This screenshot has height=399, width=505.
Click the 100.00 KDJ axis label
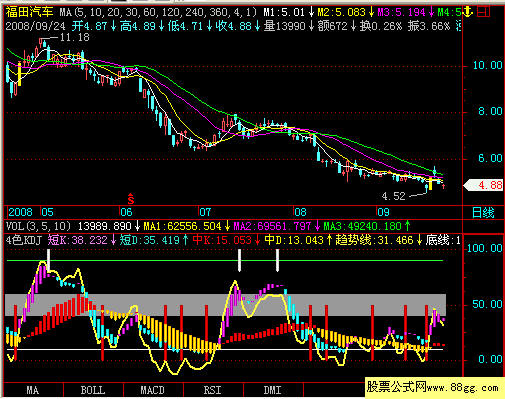pos(485,248)
